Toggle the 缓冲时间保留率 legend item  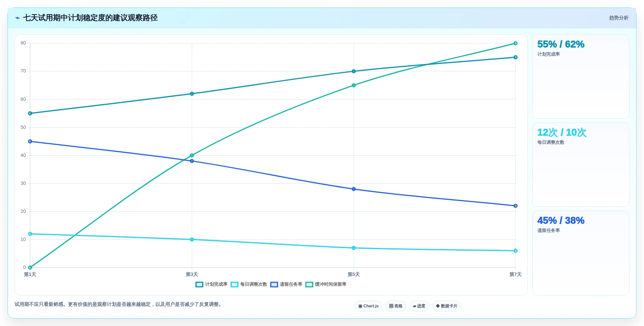pyautogui.click(x=326, y=285)
